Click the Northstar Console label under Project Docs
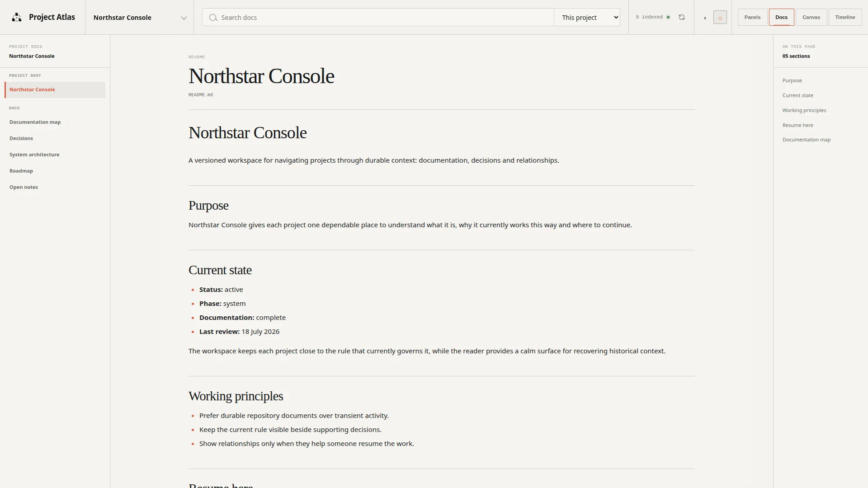 [x=32, y=56]
